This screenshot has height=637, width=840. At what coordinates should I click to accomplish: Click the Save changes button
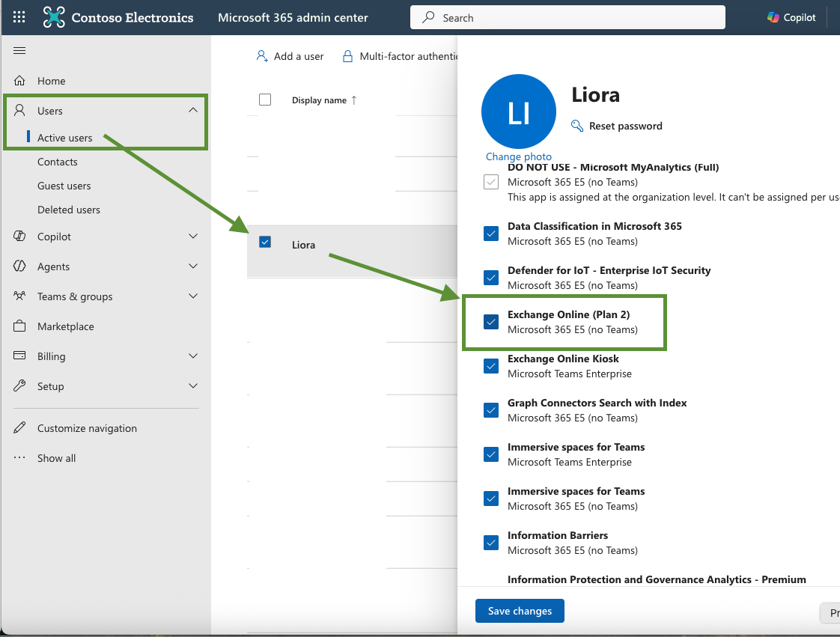520,611
